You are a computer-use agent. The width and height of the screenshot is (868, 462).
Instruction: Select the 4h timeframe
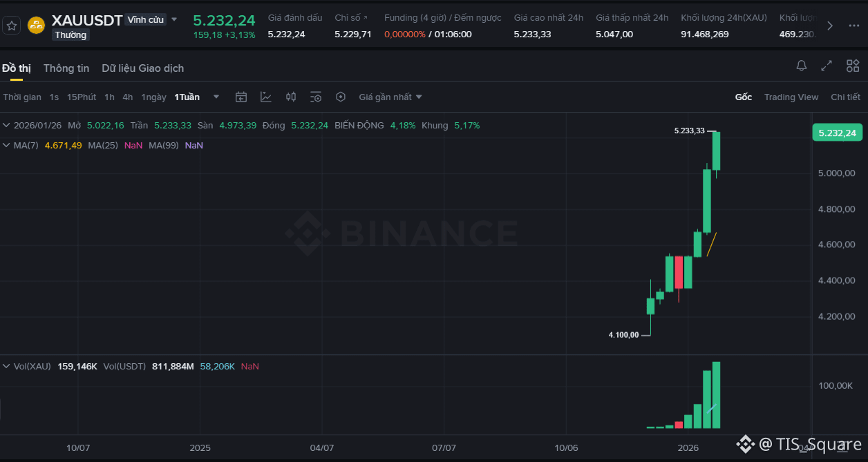pos(128,97)
